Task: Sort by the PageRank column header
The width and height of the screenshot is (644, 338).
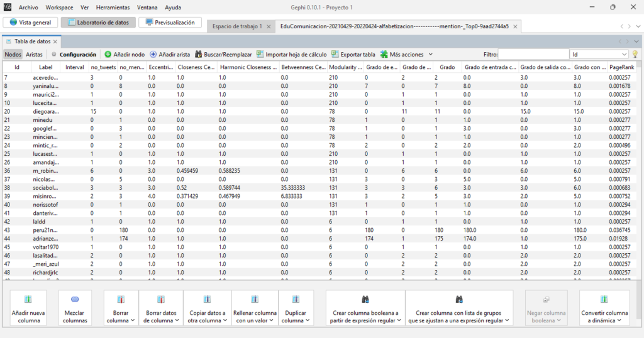Action: (621, 67)
